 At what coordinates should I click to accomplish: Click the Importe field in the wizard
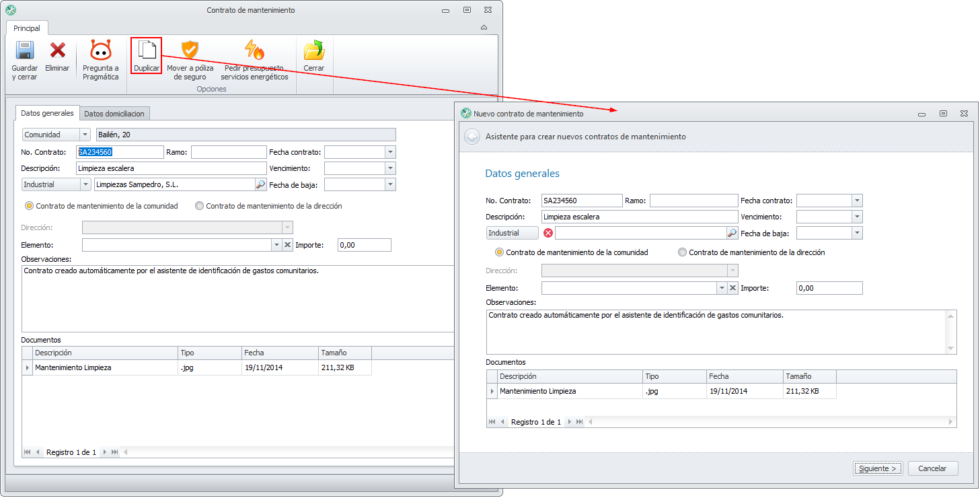point(829,288)
